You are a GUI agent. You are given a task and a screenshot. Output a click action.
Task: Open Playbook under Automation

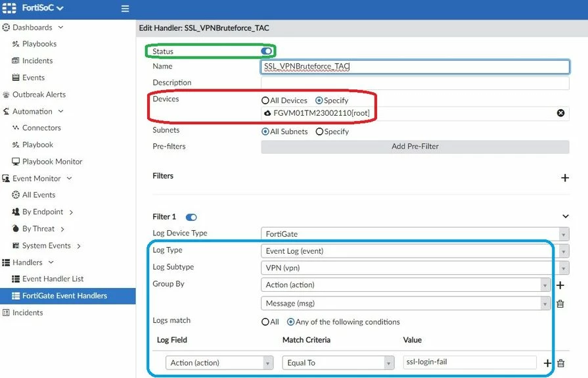pos(37,145)
